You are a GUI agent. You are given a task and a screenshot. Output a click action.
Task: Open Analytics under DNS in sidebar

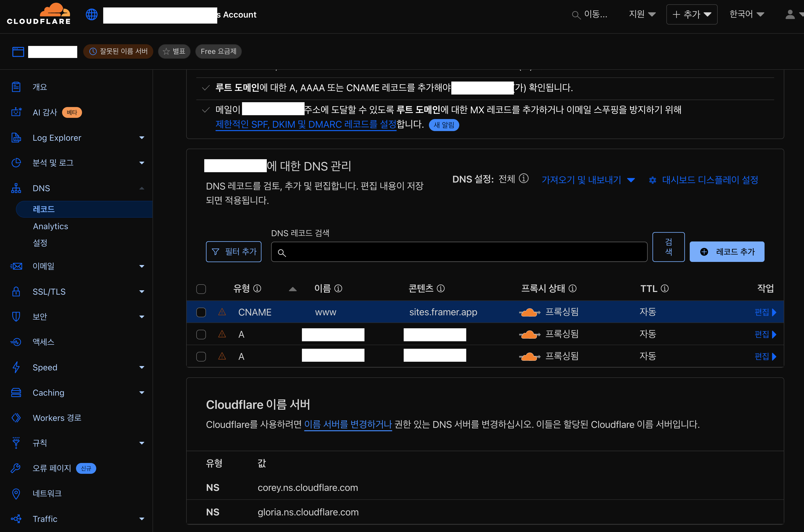point(50,226)
